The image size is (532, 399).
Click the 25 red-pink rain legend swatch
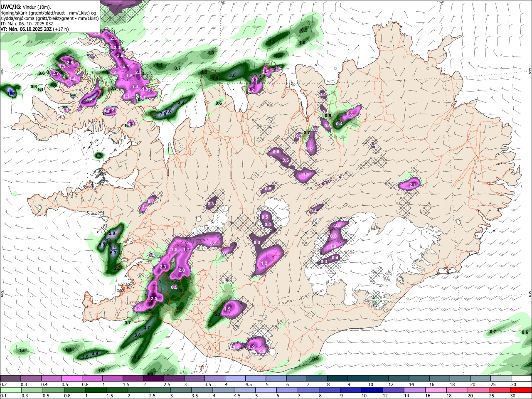point(499,390)
